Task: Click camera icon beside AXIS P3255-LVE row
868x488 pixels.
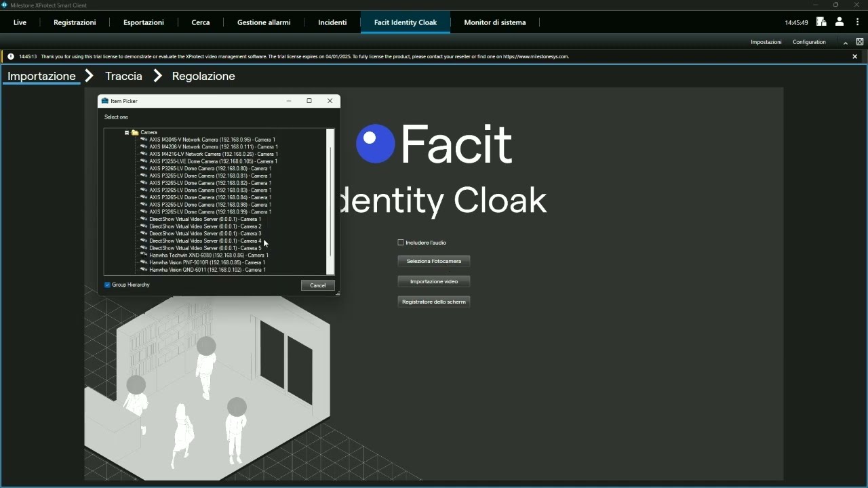Action: [x=144, y=161]
